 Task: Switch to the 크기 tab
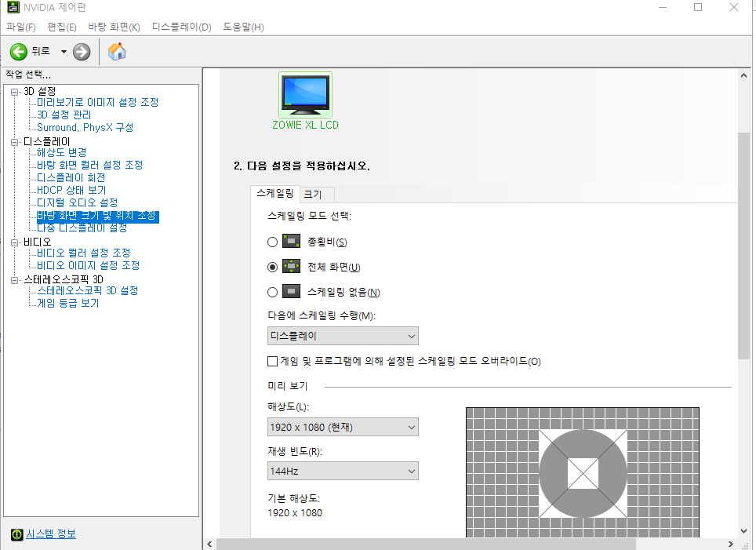317,195
